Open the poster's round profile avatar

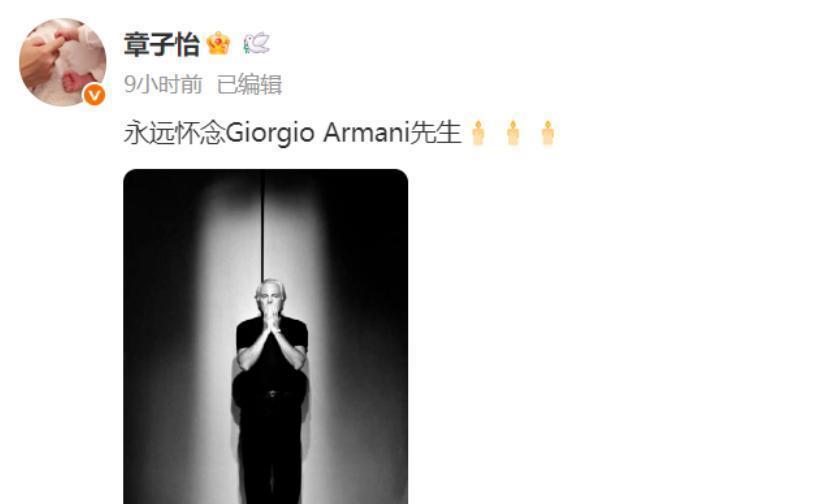pyautogui.click(x=63, y=62)
